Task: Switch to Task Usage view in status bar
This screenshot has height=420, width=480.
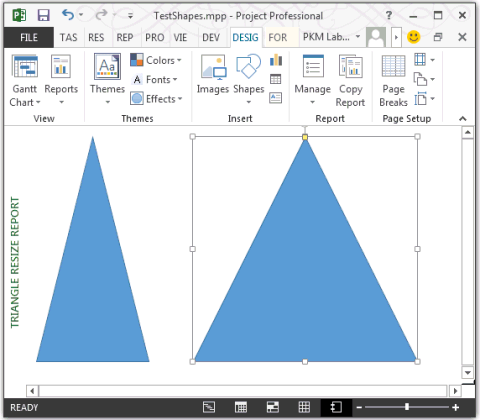Action: pyautogui.click(x=241, y=407)
